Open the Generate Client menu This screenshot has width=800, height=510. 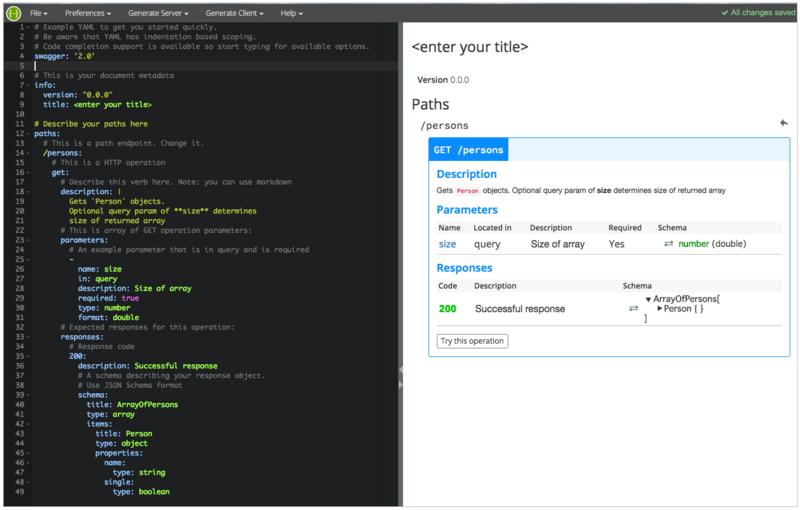[234, 13]
